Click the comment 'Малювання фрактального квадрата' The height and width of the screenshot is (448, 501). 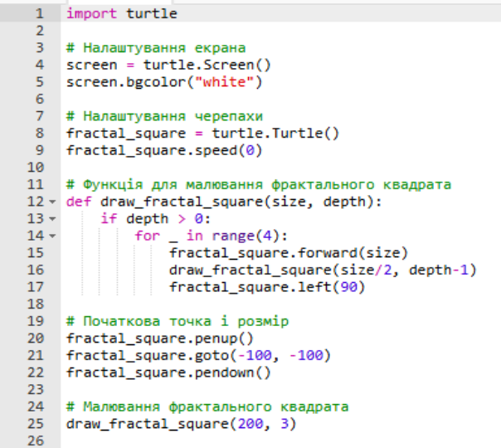click(x=207, y=407)
